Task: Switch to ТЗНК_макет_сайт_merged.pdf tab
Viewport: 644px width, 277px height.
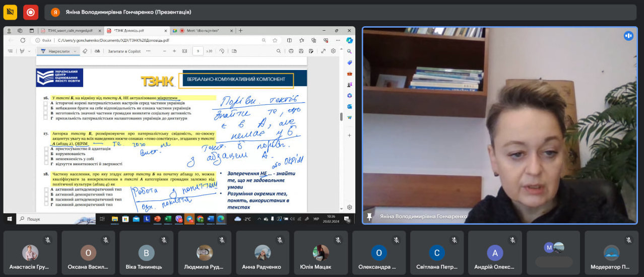Action: (x=70, y=31)
